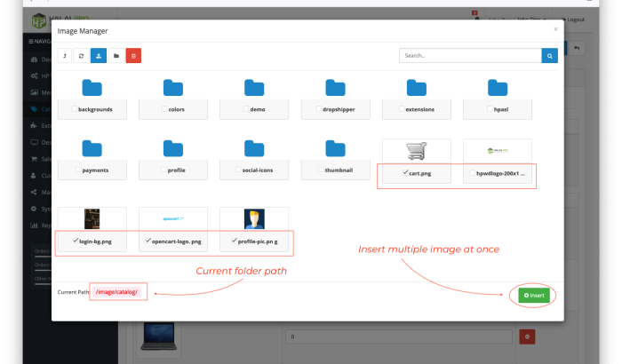Open the extensions folder icon
The image size is (622, 364).
point(417,88)
